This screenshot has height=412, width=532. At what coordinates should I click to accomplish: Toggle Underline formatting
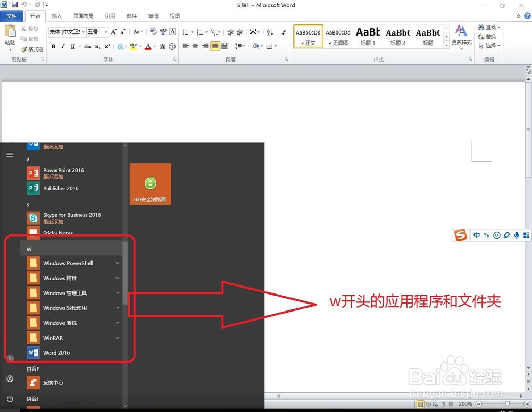coord(72,46)
